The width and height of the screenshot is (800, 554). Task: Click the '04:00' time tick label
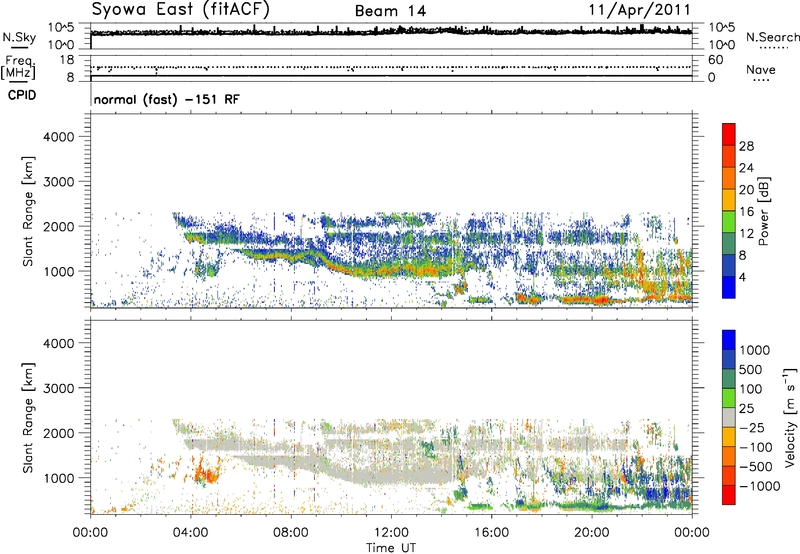191,533
